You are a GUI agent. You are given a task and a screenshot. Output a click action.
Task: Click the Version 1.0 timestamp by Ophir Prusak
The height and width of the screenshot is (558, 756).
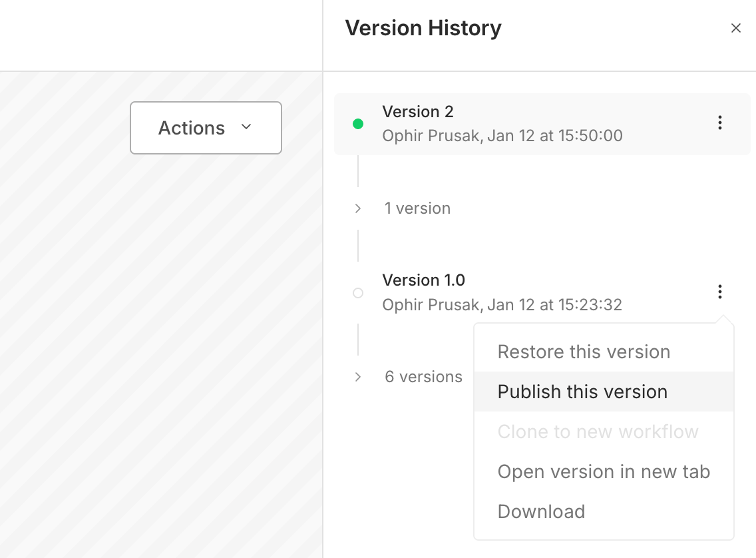(502, 305)
